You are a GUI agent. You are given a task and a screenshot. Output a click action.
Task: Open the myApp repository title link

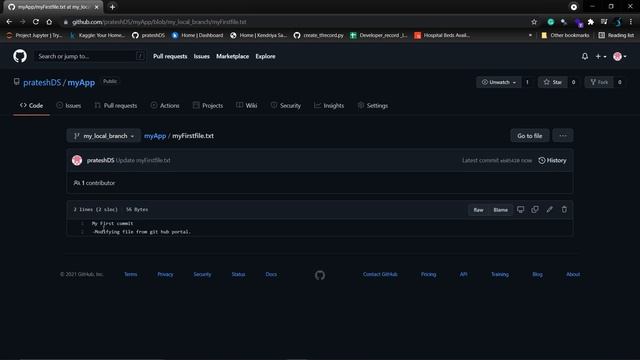[81, 82]
